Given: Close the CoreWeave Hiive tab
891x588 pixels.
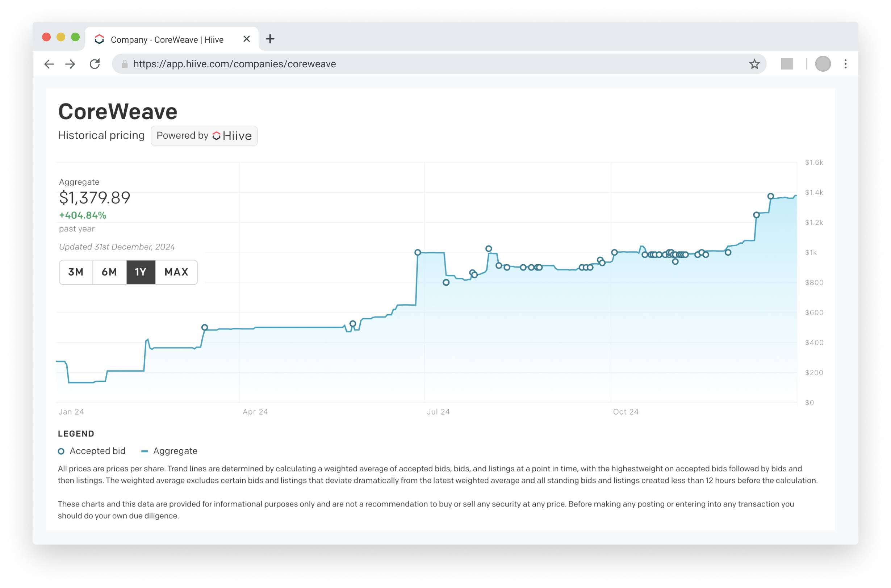Looking at the screenshot, I should [247, 39].
